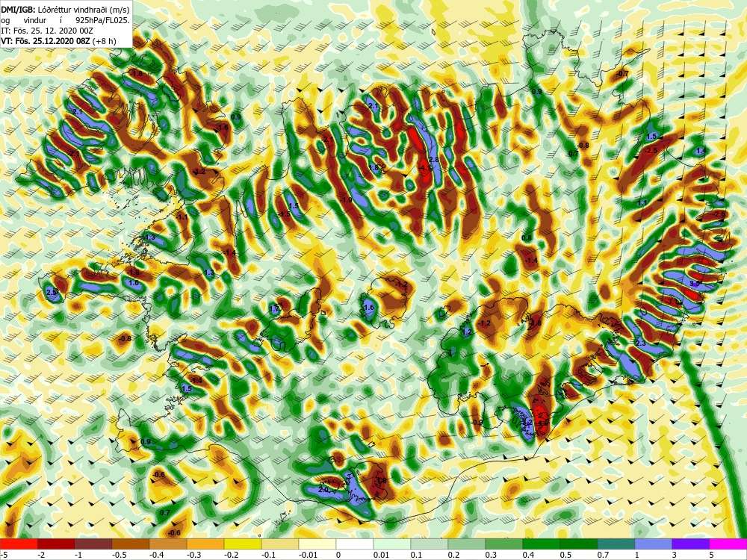Click the bright red legend swatch above -5
This screenshot has height=560, width=747.
point(19,544)
